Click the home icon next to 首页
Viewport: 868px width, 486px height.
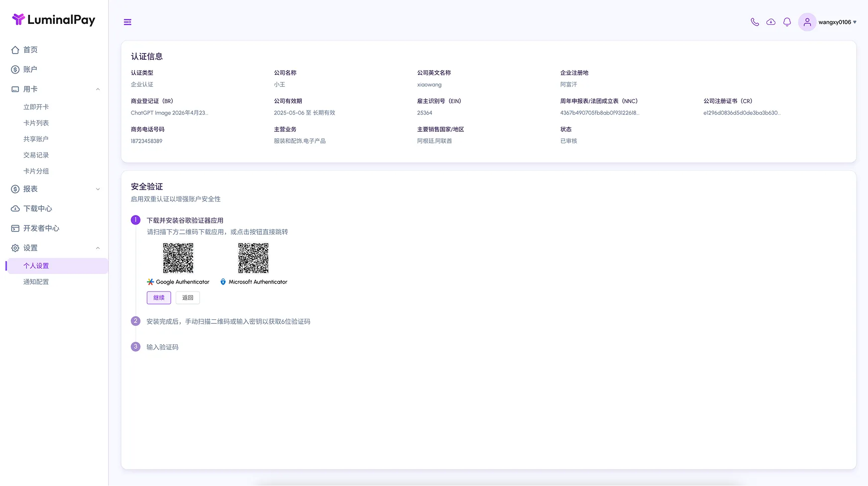(15, 50)
